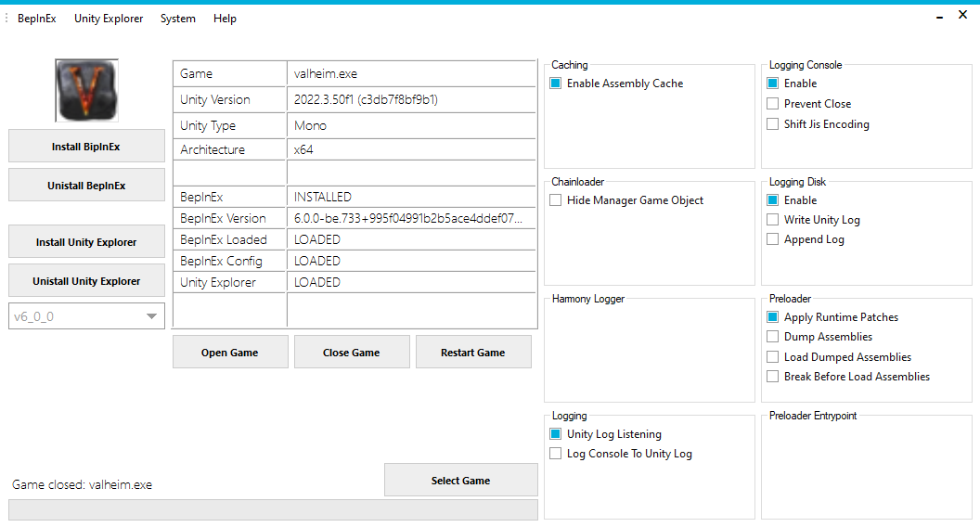Select the x64 architecture cell
This screenshot has width=980, height=527.
pos(411,149)
